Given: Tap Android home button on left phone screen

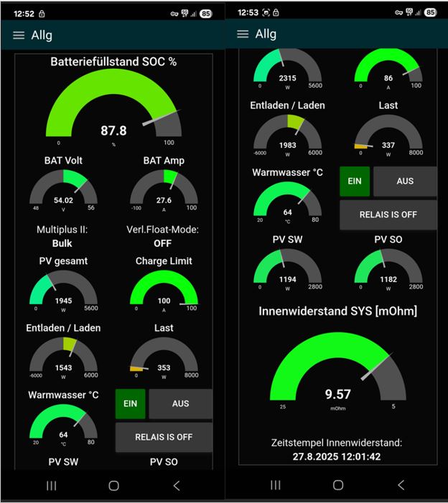Looking at the screenshot, I should pyautogui.click(x=113, y=486).
